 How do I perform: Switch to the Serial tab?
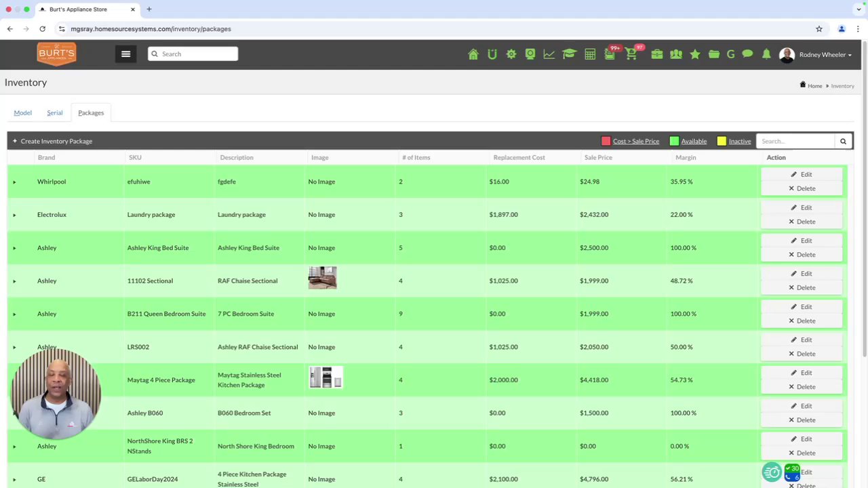55,113
